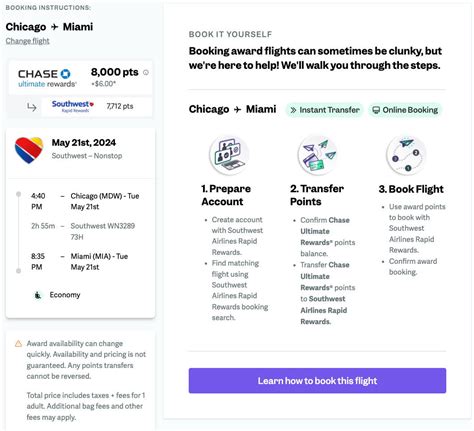Click Learn how to book this flight button

pos(317,381)
